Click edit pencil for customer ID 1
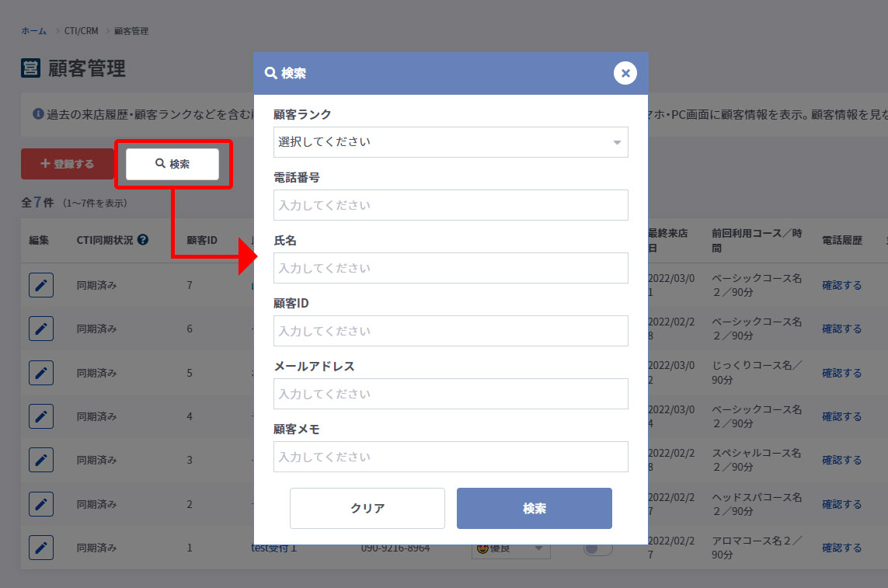 tap(41, 548)
